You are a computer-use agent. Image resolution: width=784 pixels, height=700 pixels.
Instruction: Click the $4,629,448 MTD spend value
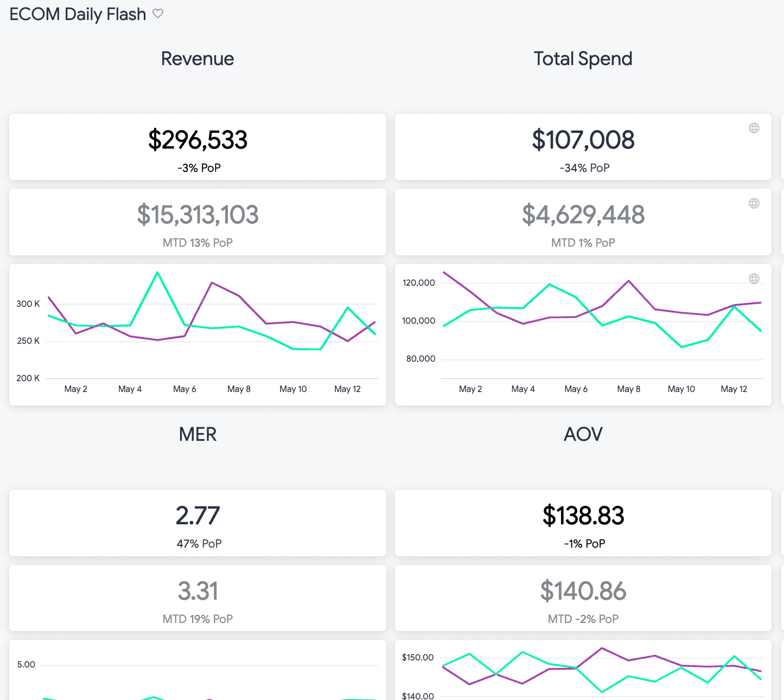point(583,215)
